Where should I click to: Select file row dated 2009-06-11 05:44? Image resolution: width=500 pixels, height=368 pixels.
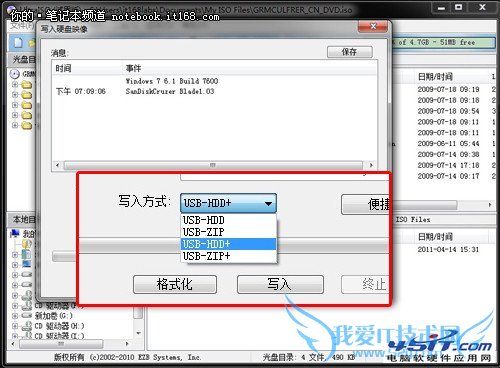pyautogui.click(x=448, y=143)
